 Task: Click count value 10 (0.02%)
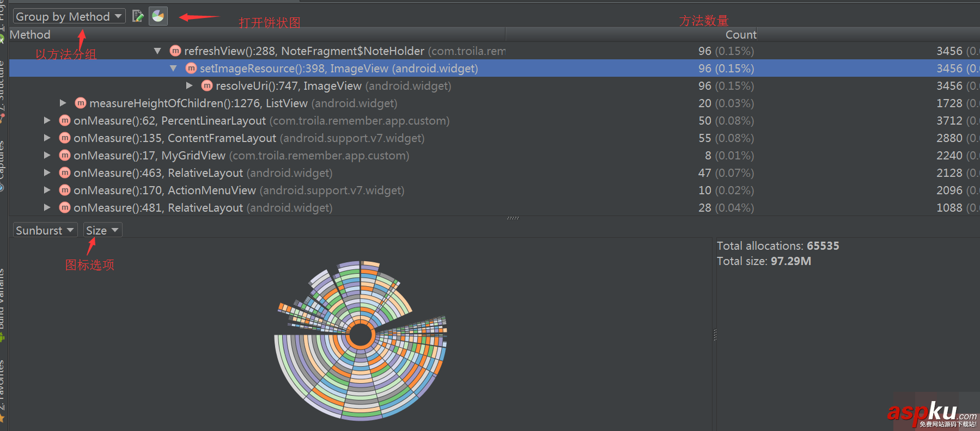(726, 190)
